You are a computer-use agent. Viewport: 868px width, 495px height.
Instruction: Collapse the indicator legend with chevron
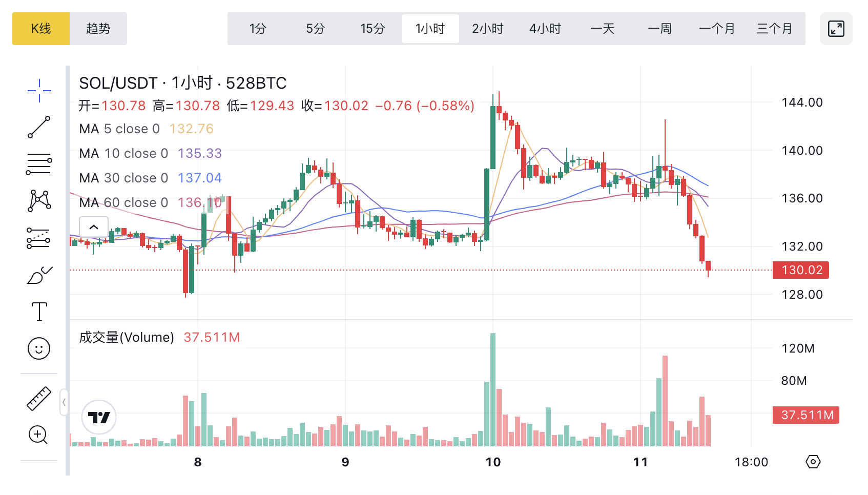pos(94,227)
